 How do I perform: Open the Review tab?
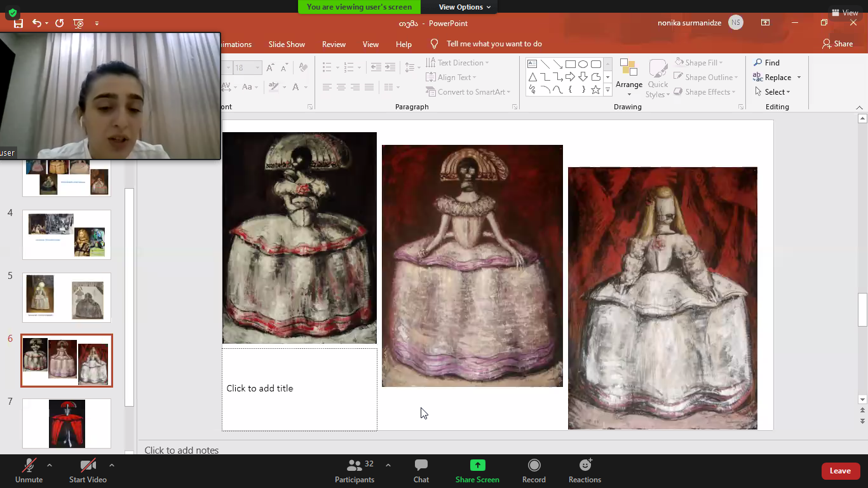click(x=334, y=44)
